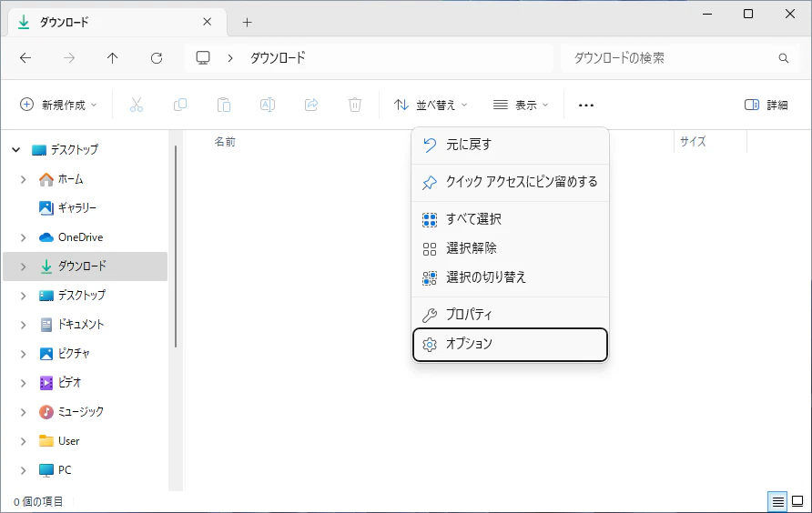Open オプション from the menu
This screenshot has height=513, width=812.
510,344
